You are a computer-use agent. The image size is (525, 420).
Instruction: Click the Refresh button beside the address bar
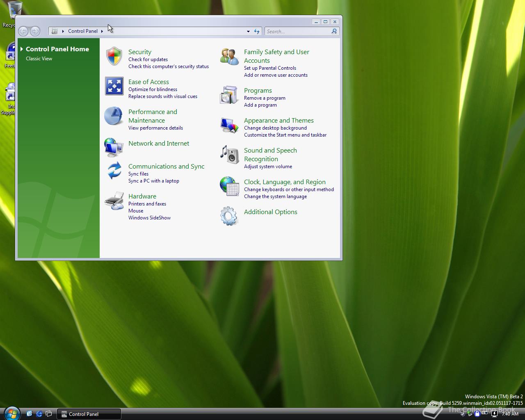257,31
